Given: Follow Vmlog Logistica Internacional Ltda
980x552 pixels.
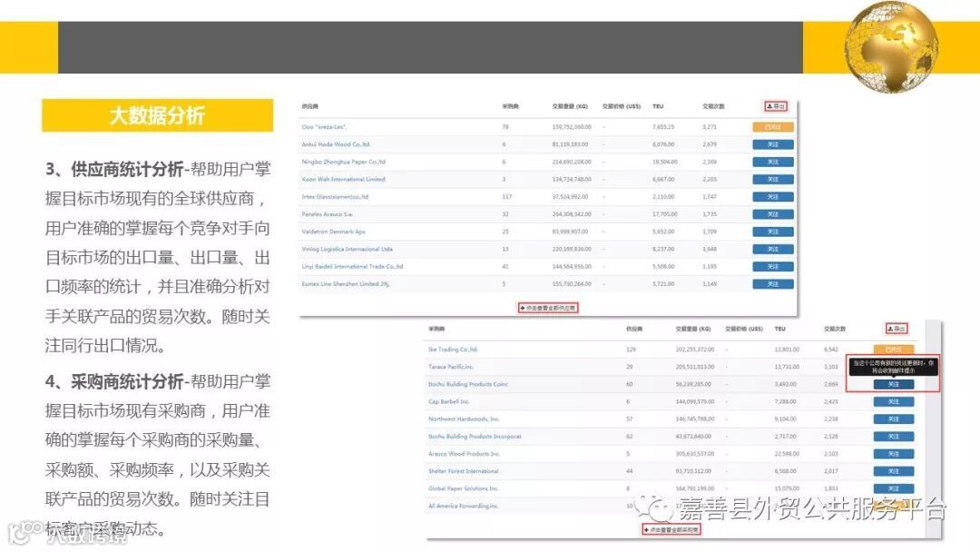Looking at the screenshot, I should click(773, 250).
